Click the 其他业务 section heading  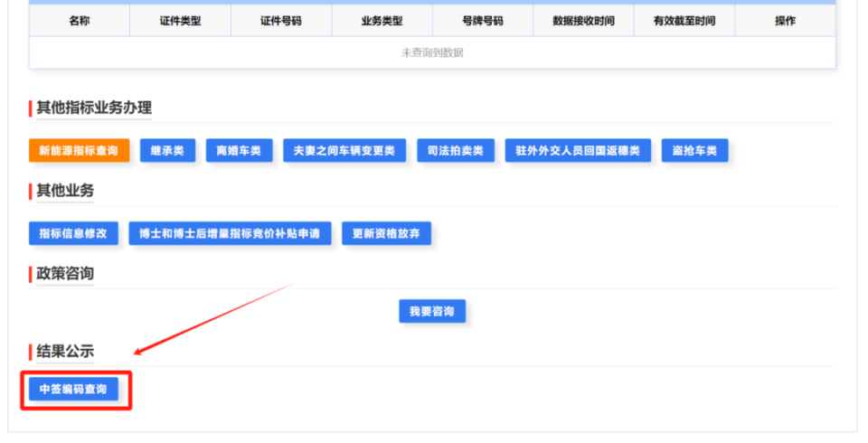click(65, 191)
